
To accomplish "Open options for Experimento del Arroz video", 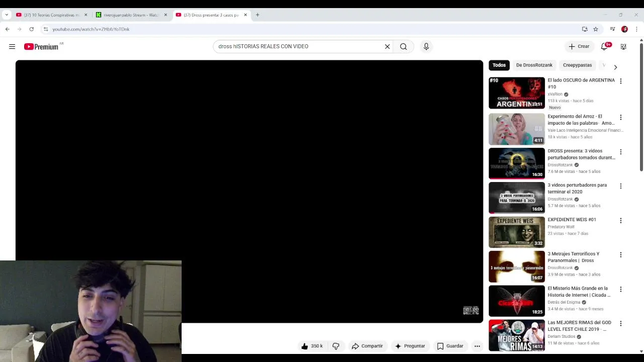I will coord(621,117).
